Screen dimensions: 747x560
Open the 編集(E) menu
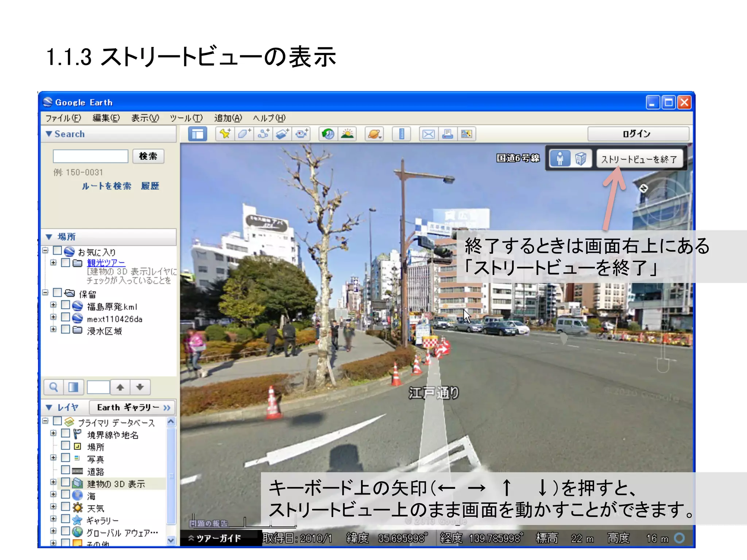[x=106, y=118]
